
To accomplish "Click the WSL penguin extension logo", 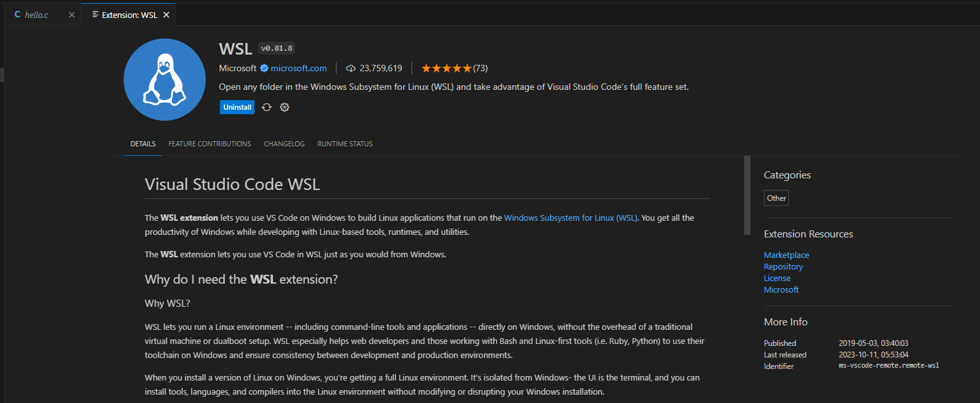I will point(165,80).
